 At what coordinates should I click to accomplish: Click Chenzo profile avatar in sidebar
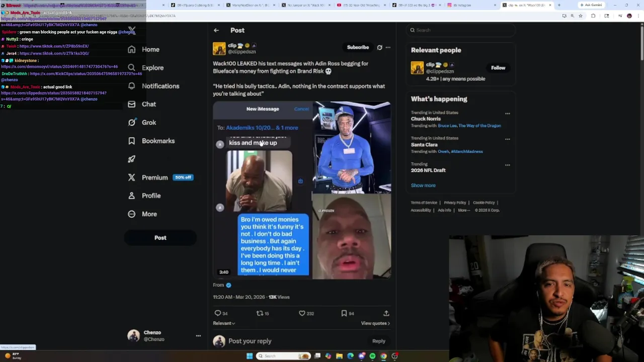point(133,335)
